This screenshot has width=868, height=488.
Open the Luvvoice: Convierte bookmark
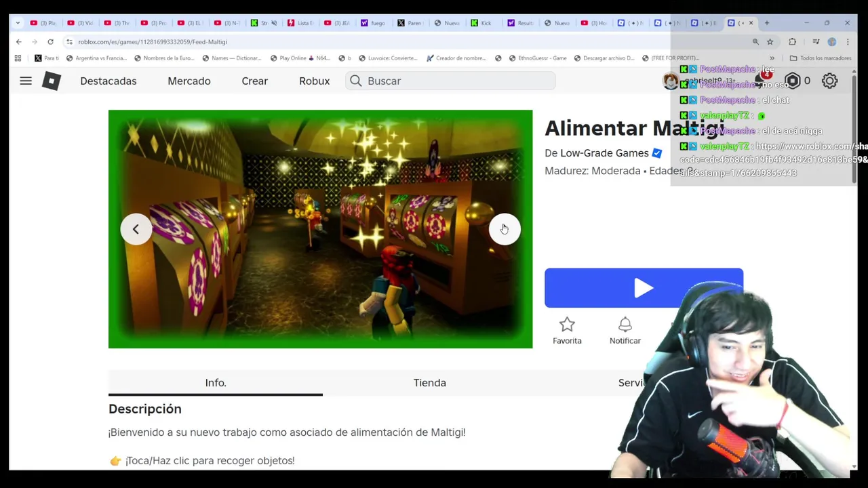point(388,58)
